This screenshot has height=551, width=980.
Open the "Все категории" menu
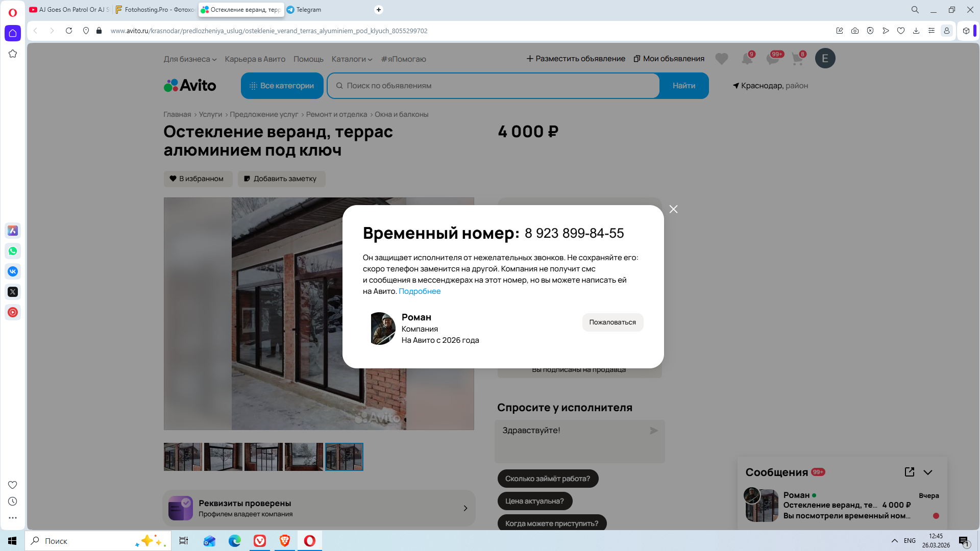pyautogui.click(x=282, y=86)
